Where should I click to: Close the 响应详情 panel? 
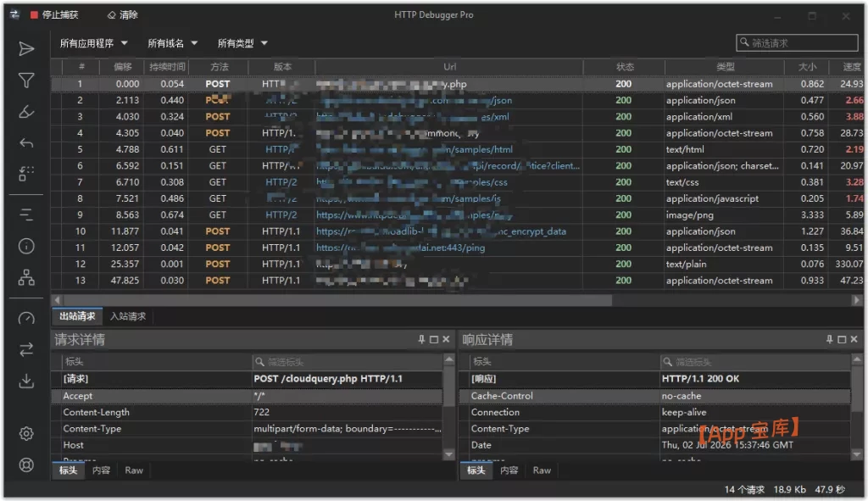tap(854, 339)
